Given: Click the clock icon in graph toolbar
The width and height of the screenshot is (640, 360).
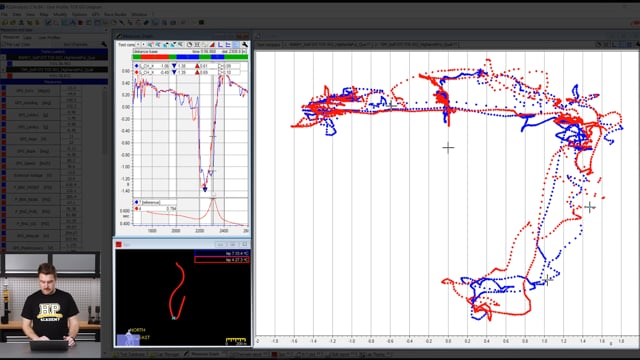Looking at the screenshot, I should pyautogui.click(x=189, y=44).
